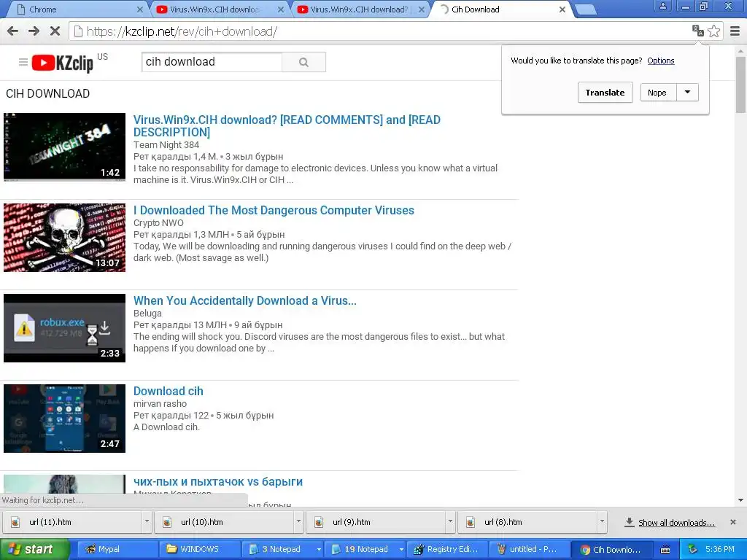Open the Windows start menu

[35, 550]
